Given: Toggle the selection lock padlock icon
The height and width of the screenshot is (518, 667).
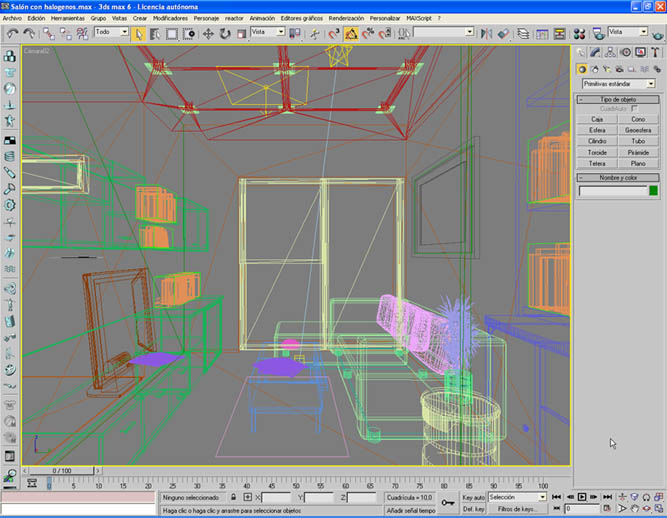Looking at the screenshot, I should point(234,497).
